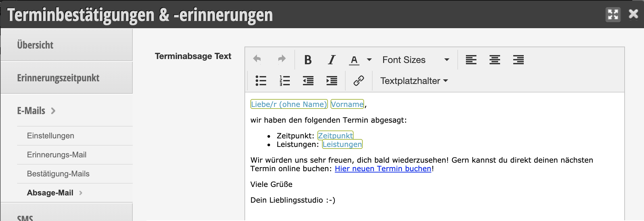Select the Leistungen placeholder tag
This screenshot has height=221, width=644.
coord(342,144)
